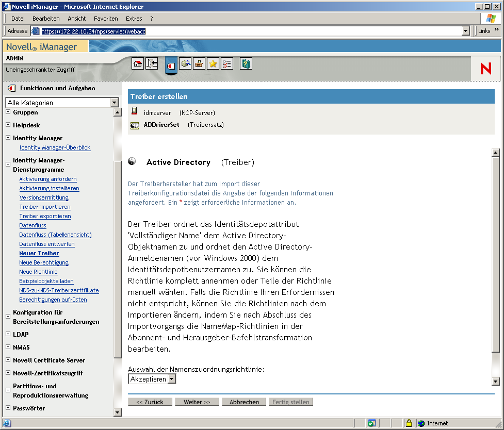Open favorites via the star icon
This screenshot has width=504, height=430.
click(213, 63)
